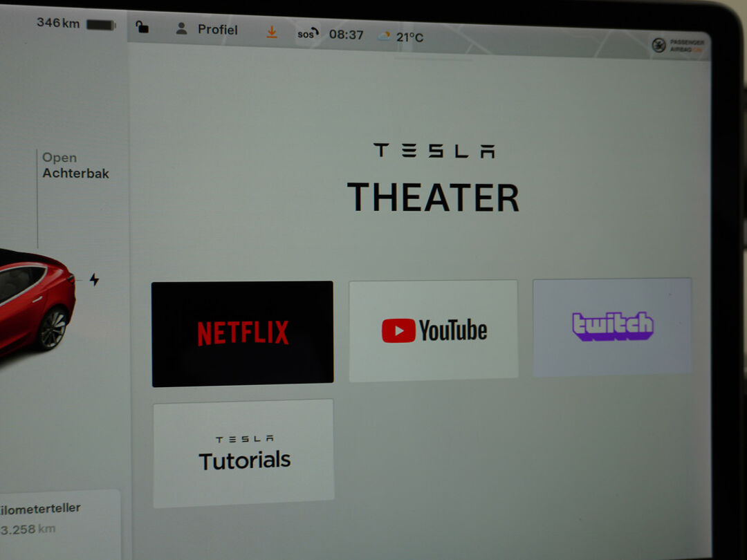Start the Twitch app tile
The height and width of the screenshot is (560, 747).
click(x=612, y=326)
